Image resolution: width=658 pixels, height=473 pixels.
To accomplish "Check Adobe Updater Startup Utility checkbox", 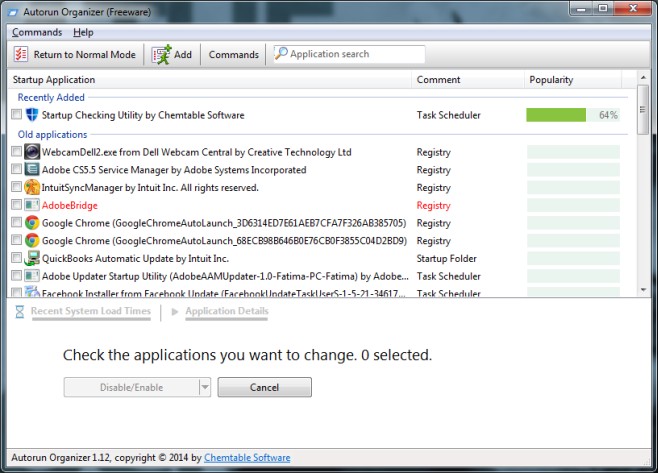I will click(16, 275).
